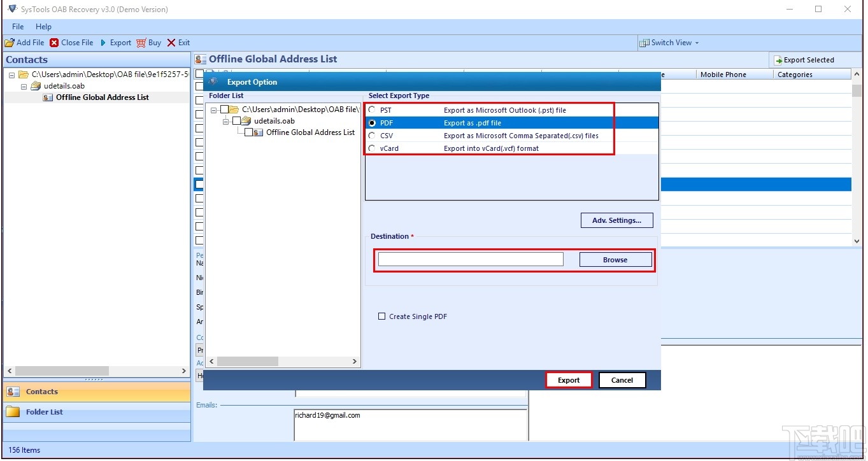
Task: Check the C:\Users root folder checkbox in dialog
Action: pos(225,110)
